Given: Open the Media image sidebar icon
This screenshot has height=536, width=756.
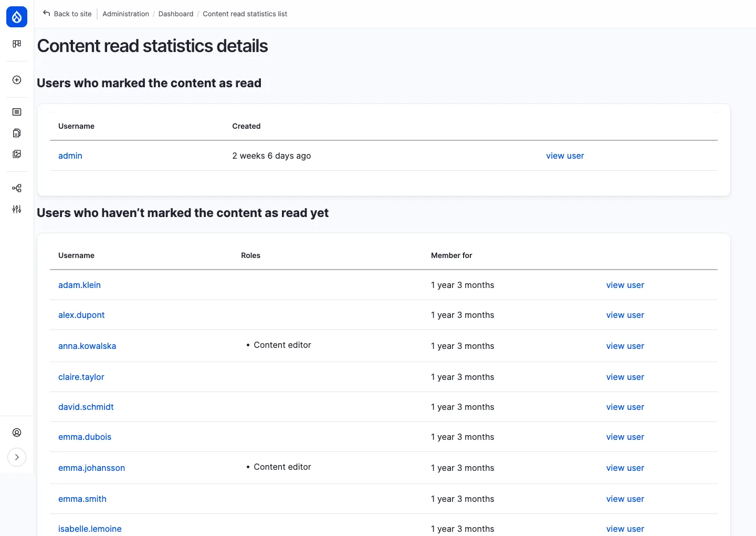Looking at the screenshot, I should (x=17, y=154).
